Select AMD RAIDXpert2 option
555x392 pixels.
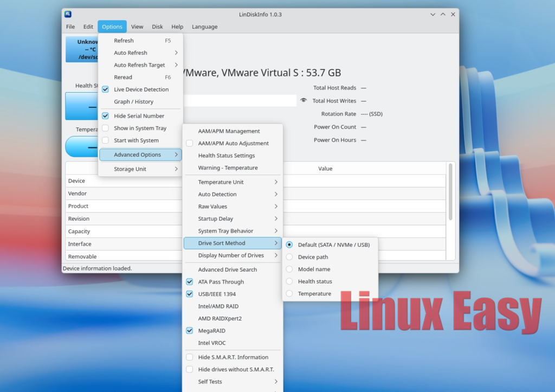coord(233,318)
